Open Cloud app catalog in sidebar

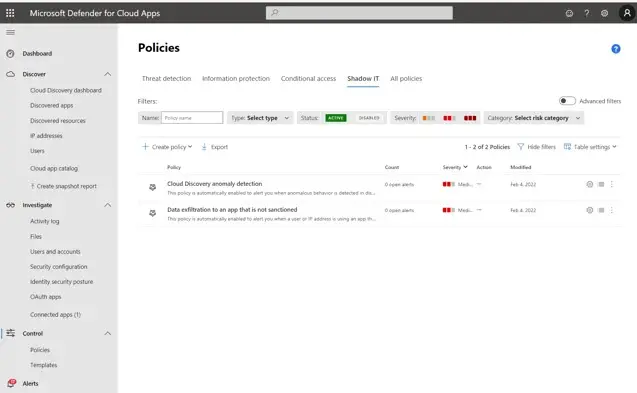(54, 168)
